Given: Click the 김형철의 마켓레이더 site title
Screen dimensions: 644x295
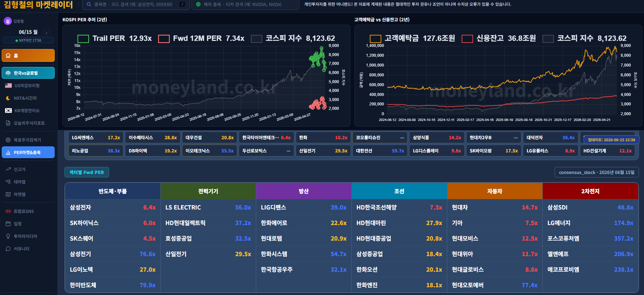Looking at the screenshot, I should pos(38,5).
